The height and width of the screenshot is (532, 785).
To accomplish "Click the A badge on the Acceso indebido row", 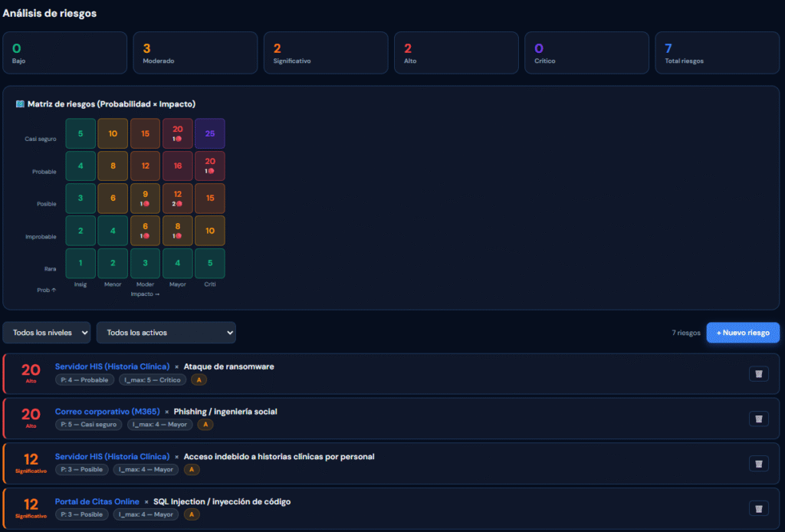I will click(x=191, y=469).
